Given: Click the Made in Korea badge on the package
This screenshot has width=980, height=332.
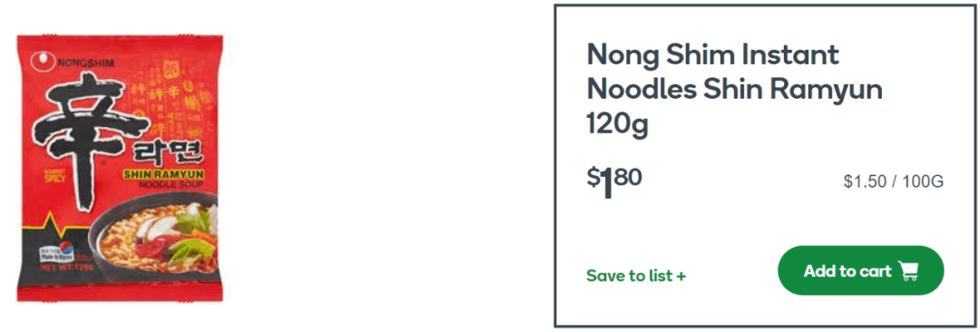Looking at the screenshot, I should (x=55, y=250).
